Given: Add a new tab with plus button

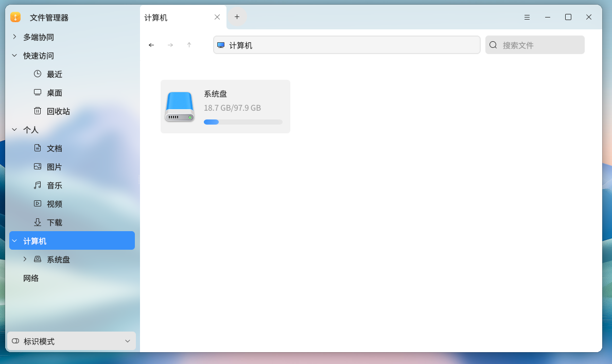Looking at the screenshot, I should 237,17.
